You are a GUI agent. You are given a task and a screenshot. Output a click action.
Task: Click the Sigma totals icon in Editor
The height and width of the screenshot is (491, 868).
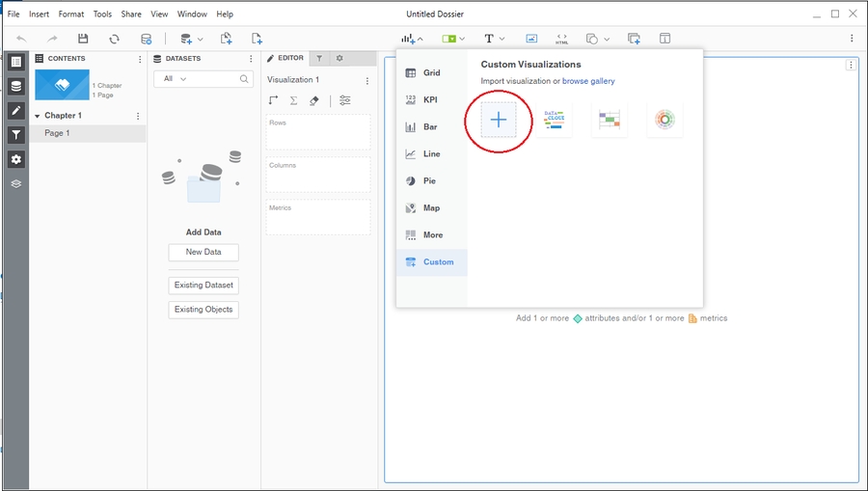pyautogui.click(x=293, y=100)
